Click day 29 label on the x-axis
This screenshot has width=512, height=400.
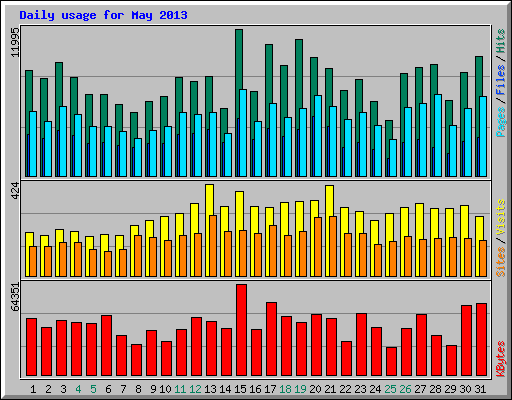[x=450, y=389]
